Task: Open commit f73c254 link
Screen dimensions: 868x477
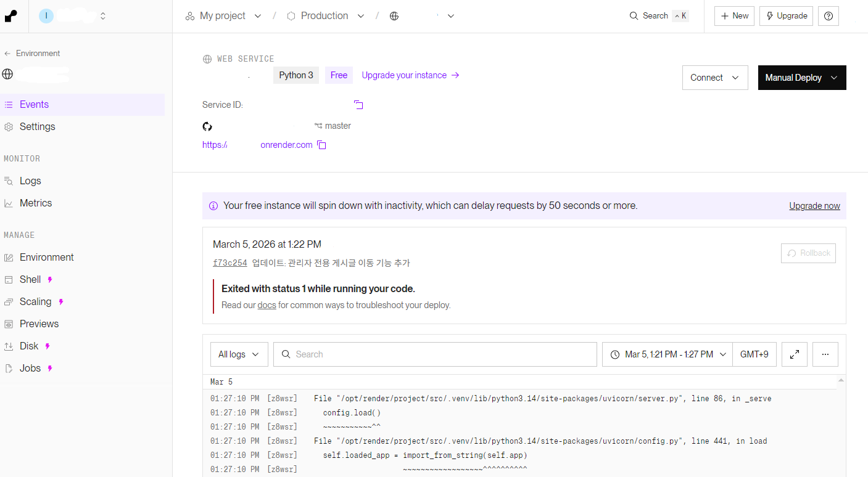Action: [230, 263]
